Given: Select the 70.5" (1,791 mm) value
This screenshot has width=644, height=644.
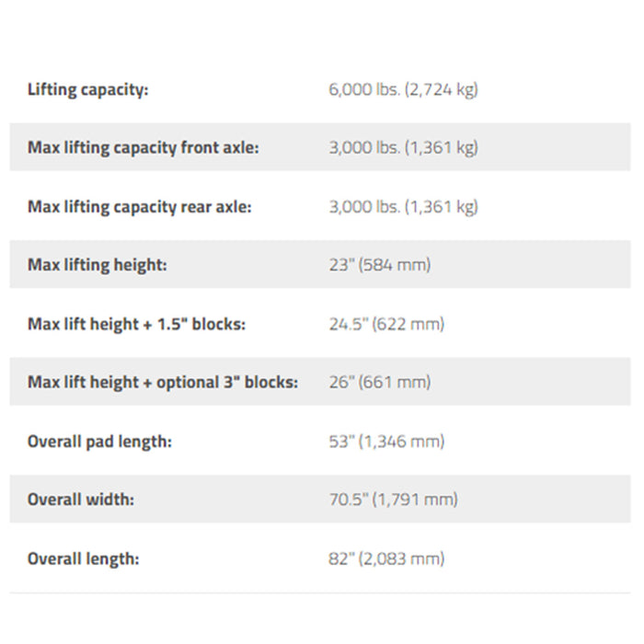Looking at the screenshot, I should [393, 500].
